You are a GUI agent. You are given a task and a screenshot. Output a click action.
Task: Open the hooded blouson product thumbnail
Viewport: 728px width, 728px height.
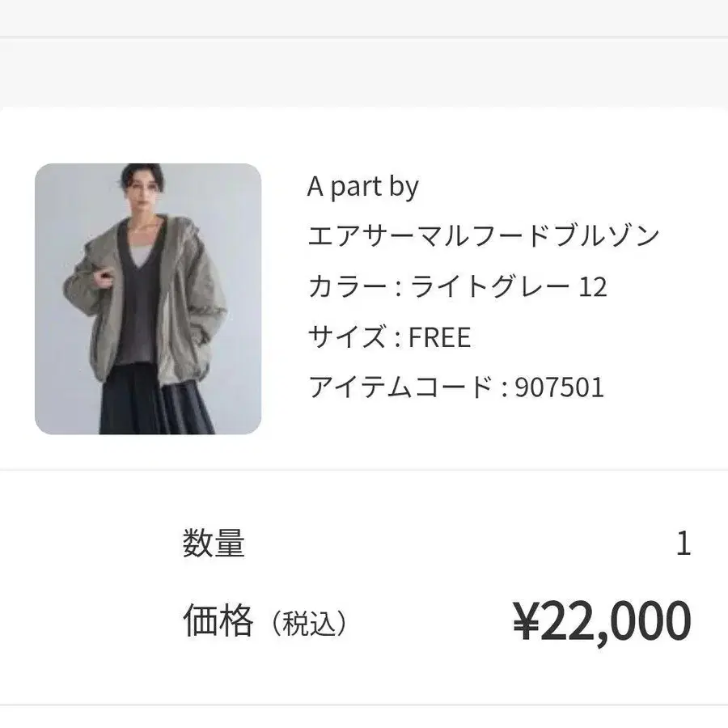[148, 298]
